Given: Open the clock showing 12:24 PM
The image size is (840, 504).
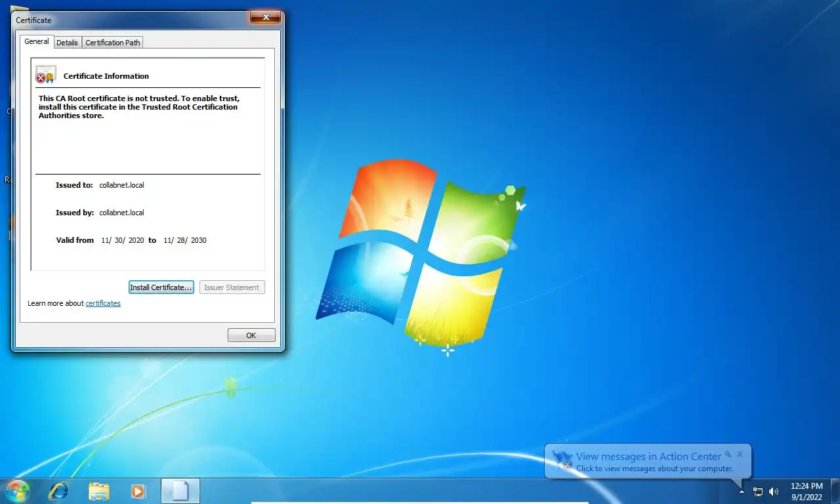Looking at the screenshot, I should (807, 492).
